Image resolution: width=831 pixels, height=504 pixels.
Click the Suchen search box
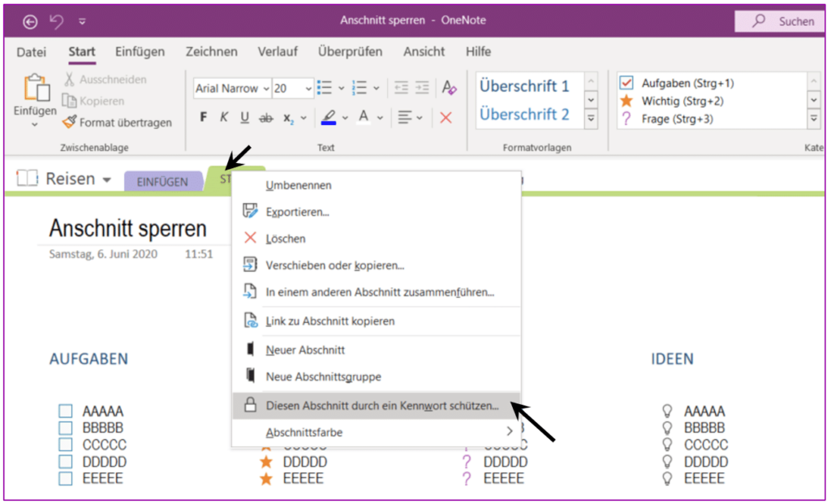pyautogui.click(x=780, y=21)
